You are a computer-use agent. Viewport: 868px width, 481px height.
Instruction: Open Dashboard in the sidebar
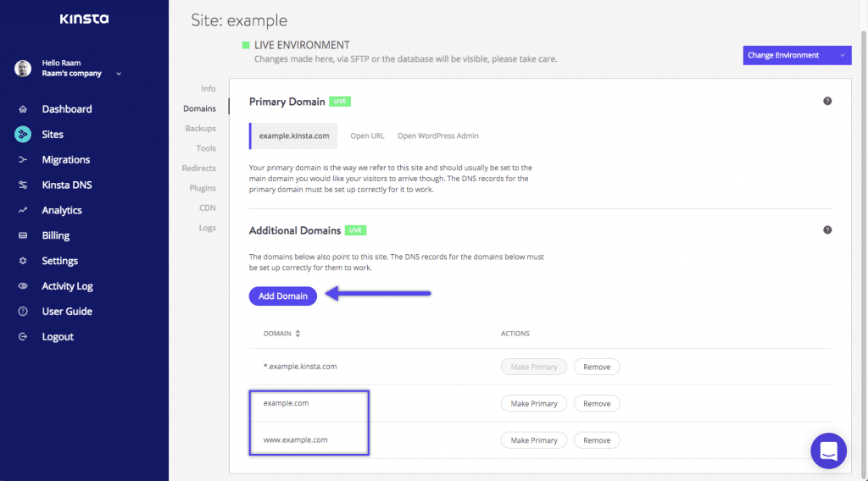pyautogui.click(x=67, y=109)
